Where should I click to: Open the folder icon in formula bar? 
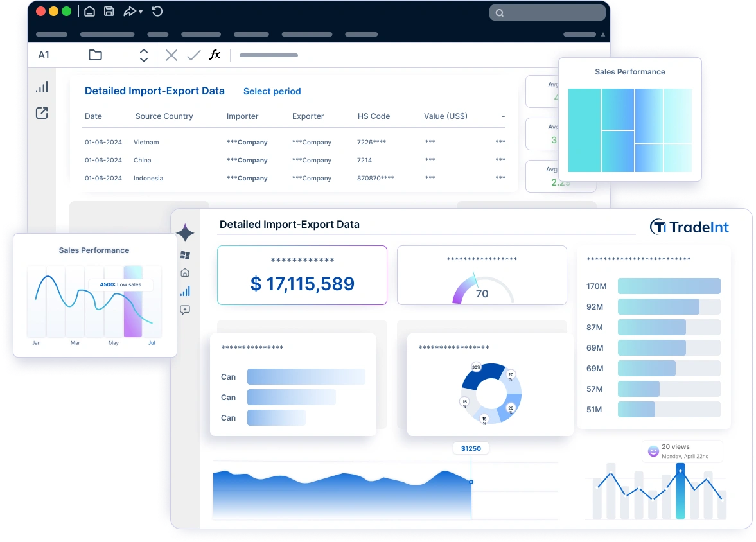click(96, 55)
